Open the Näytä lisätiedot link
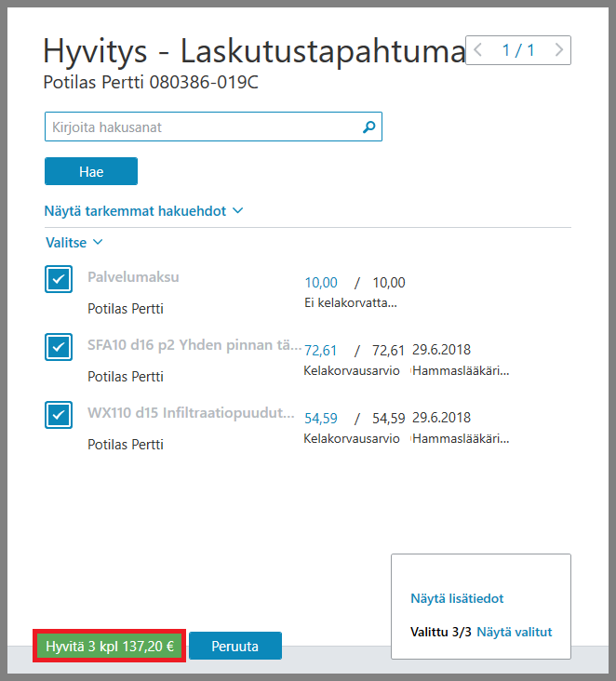The width and height of the screenshot is (616, 681). [x=457, y=598]
